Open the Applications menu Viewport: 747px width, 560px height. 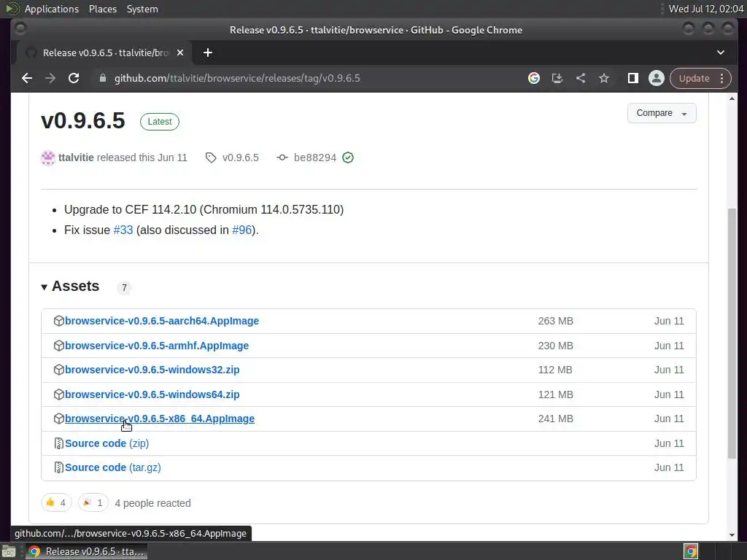52,9
